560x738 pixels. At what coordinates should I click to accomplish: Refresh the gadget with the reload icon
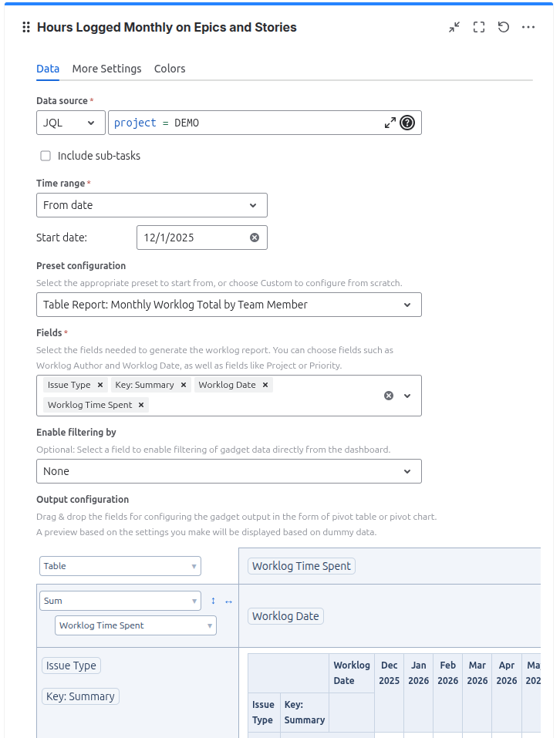(504, 27)
